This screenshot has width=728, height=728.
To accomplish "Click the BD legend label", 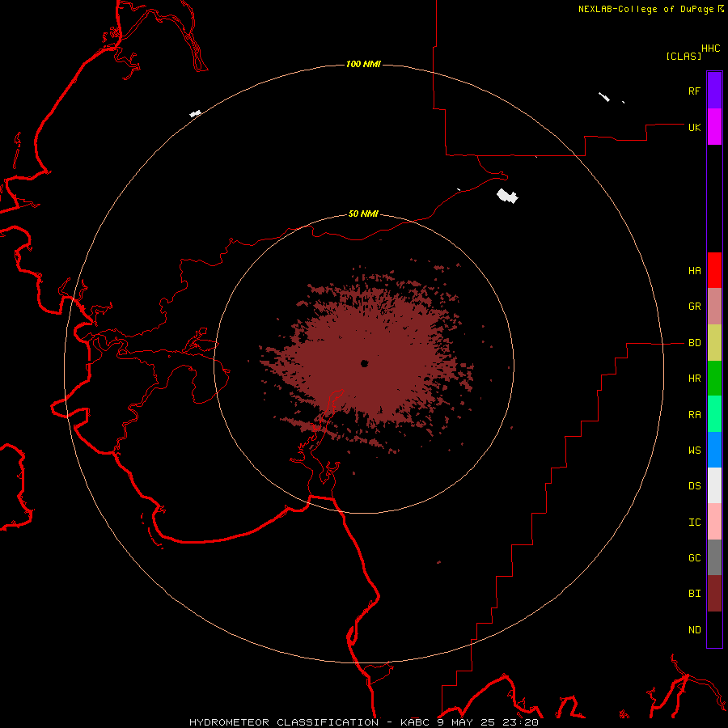I will (694, 343).
